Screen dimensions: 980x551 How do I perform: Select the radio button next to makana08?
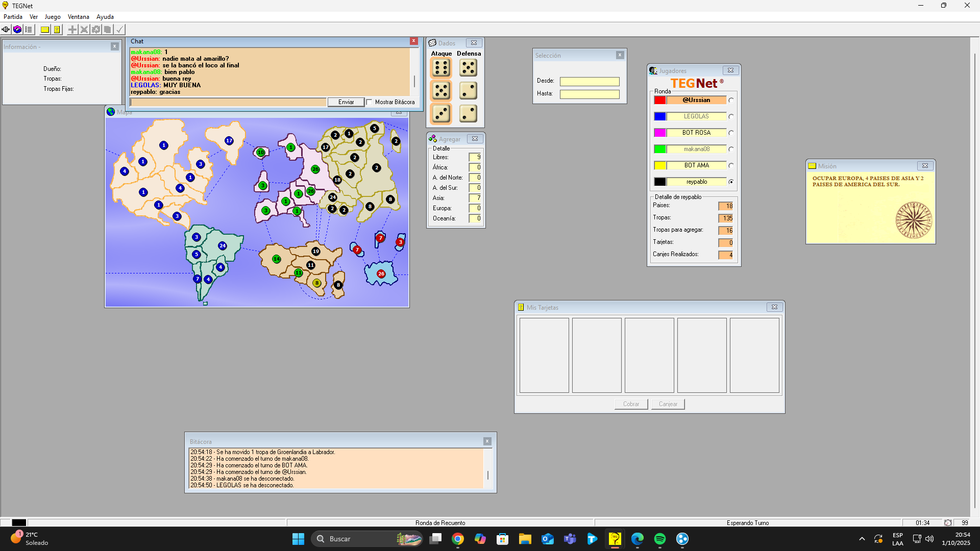tap(731, 149)
